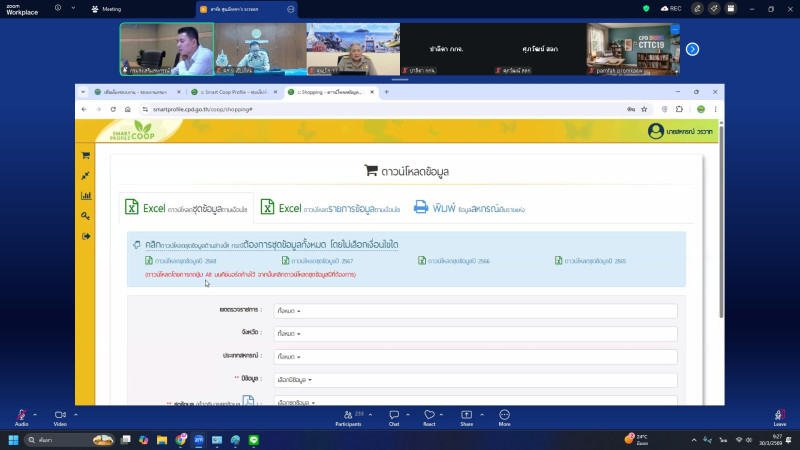Download dataset for year 2565 link
This screenshot has width=800, height=450.
590,261
